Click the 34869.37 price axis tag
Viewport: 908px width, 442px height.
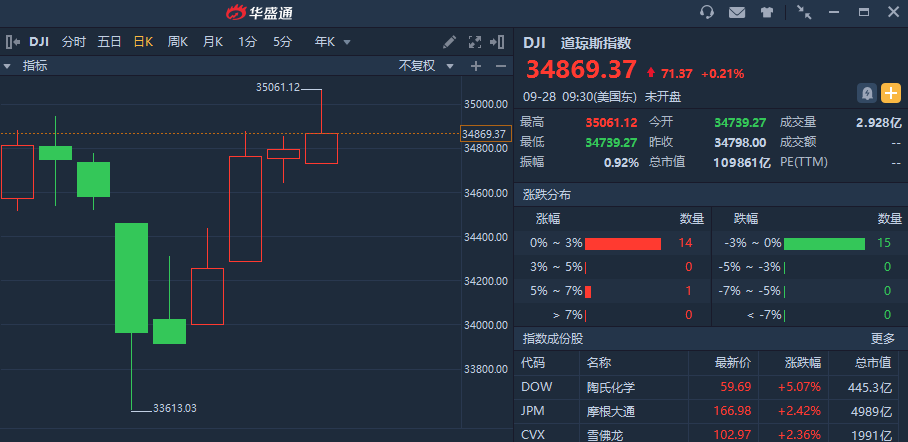(485, 134)
